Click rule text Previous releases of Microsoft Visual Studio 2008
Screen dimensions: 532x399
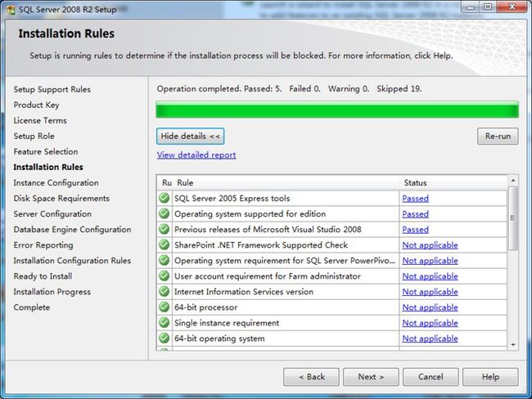(268, 230)
